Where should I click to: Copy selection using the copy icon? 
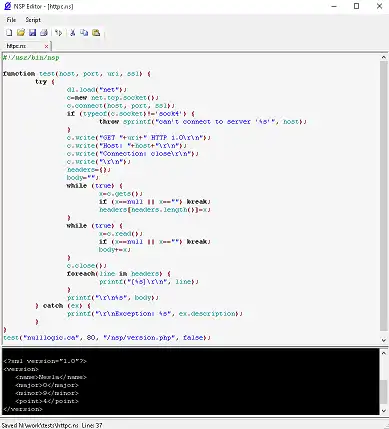[x=84, y=33]
